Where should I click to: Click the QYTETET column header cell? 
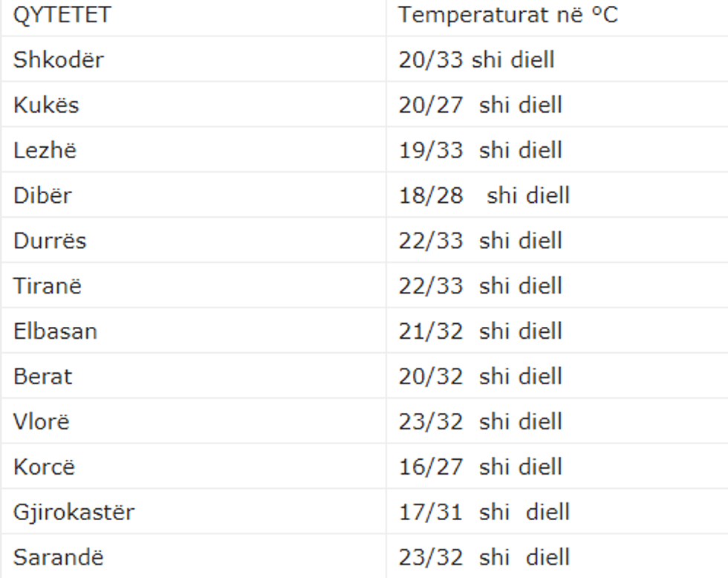[x=62, y=15]
